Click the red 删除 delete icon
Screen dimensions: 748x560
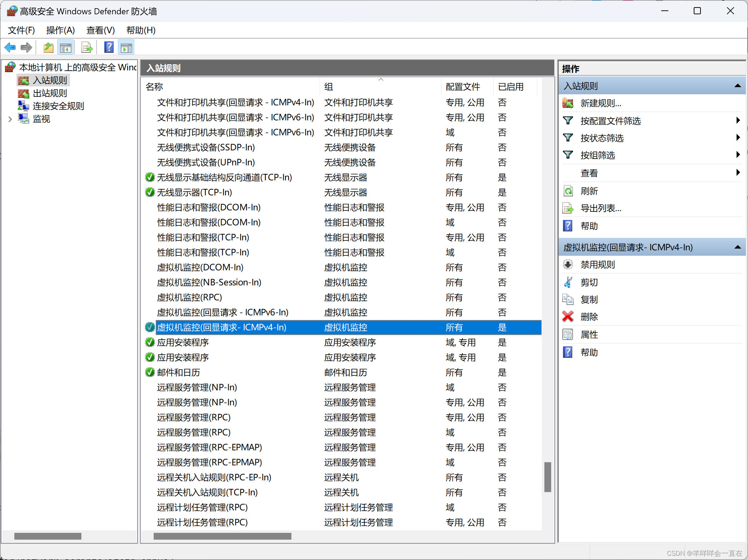(x=568, y=317)
